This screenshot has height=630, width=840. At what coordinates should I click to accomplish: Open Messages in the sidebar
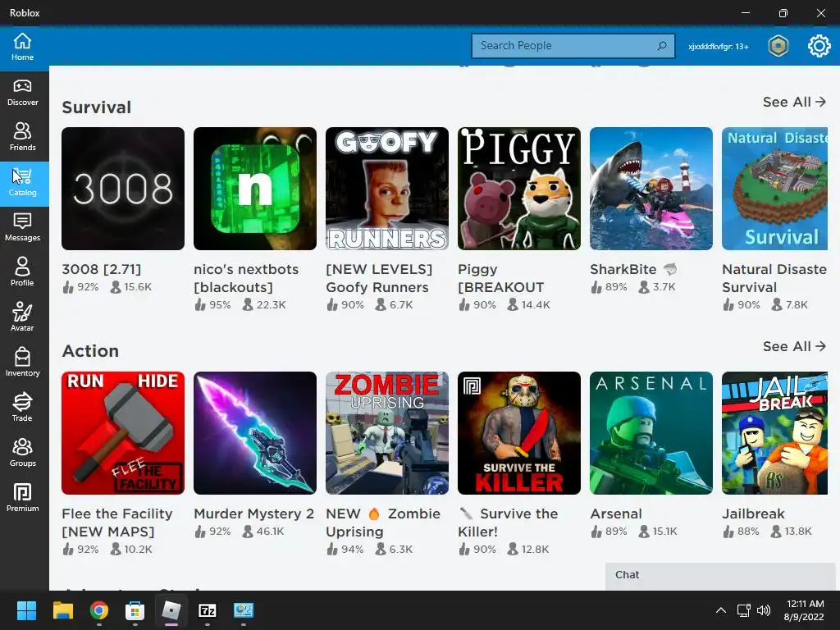[x=22, y=228]
